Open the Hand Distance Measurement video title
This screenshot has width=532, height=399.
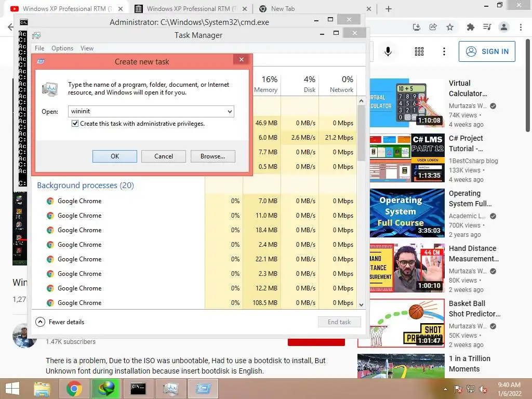pyautogui.click(x=474, y=254)
